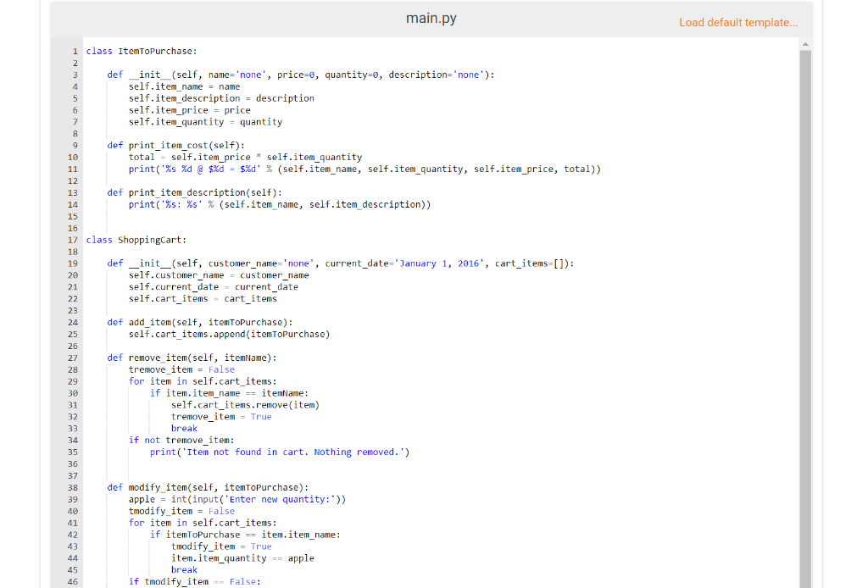The width and height of the screenshot is (868, 588).
Task: Click the 'break' statement on line 33
Action: click(184, 429)
